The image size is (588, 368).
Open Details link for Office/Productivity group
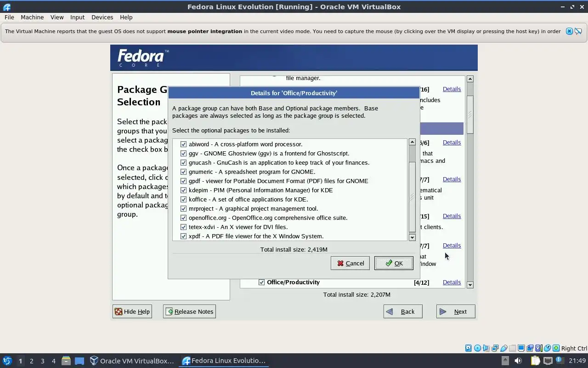(452, 282)
